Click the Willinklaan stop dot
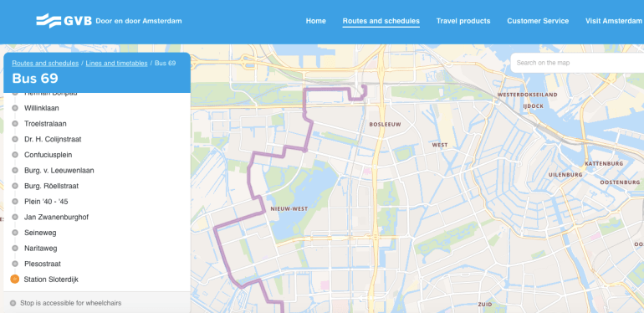 15,108
